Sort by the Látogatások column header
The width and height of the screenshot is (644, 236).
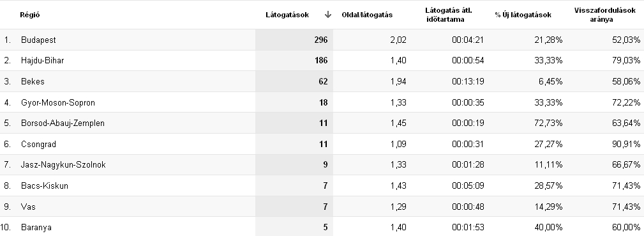coord(287,15)
